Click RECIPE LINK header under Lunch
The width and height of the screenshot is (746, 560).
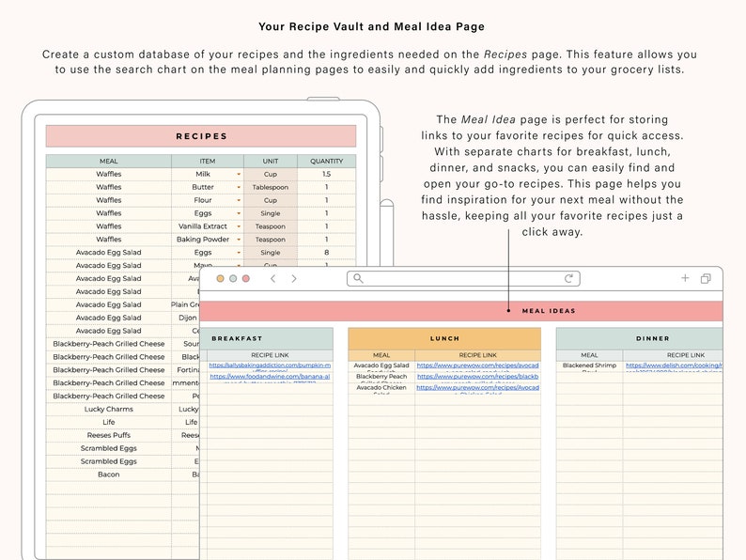[x=477, y=355]
